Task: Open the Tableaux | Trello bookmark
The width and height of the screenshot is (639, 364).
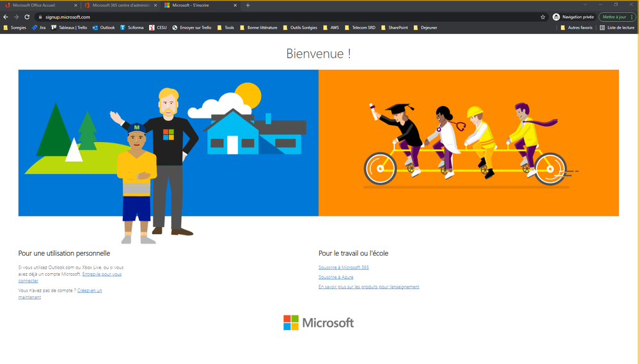Action: click(x=69, y=28)
